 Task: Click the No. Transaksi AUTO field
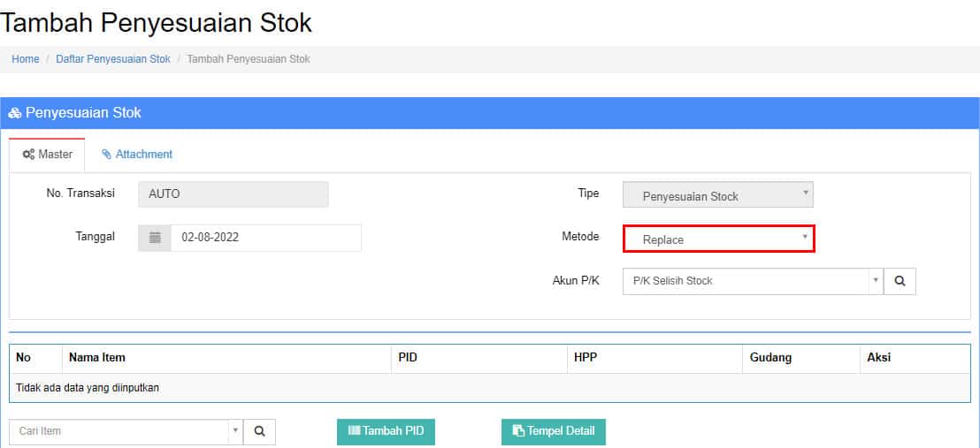[x=234, y=194]
